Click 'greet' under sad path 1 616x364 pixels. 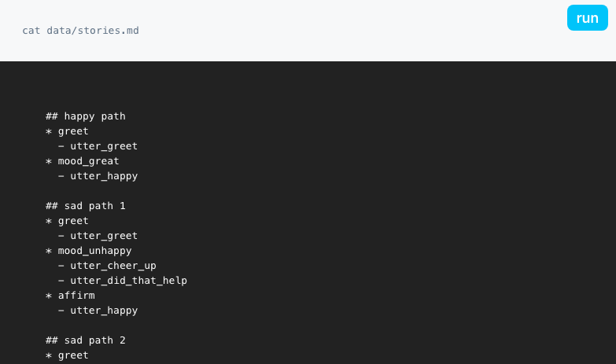(x=73, y=221)
